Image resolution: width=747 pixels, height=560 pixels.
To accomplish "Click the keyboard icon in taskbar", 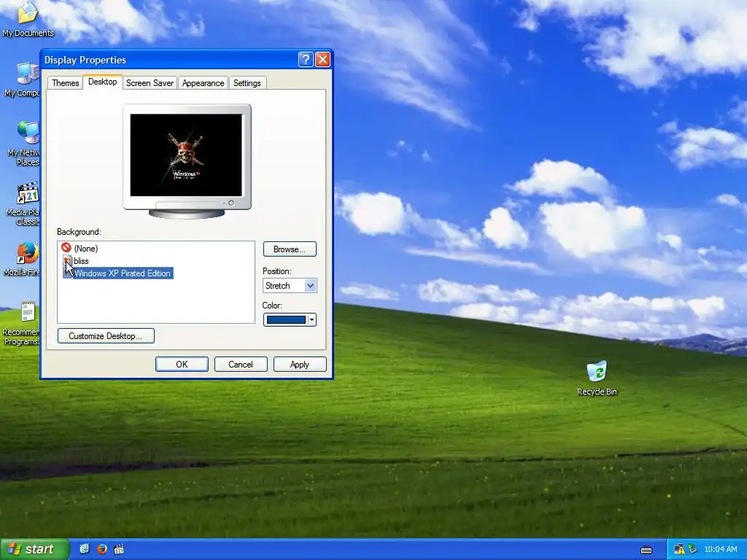I will pyautogui.click(x=646, y=550).
